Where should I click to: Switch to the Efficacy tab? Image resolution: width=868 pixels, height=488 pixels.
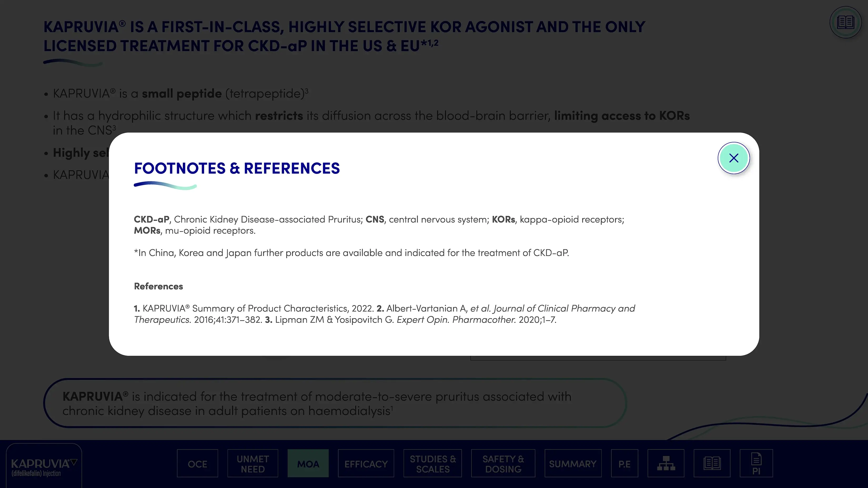366,464
